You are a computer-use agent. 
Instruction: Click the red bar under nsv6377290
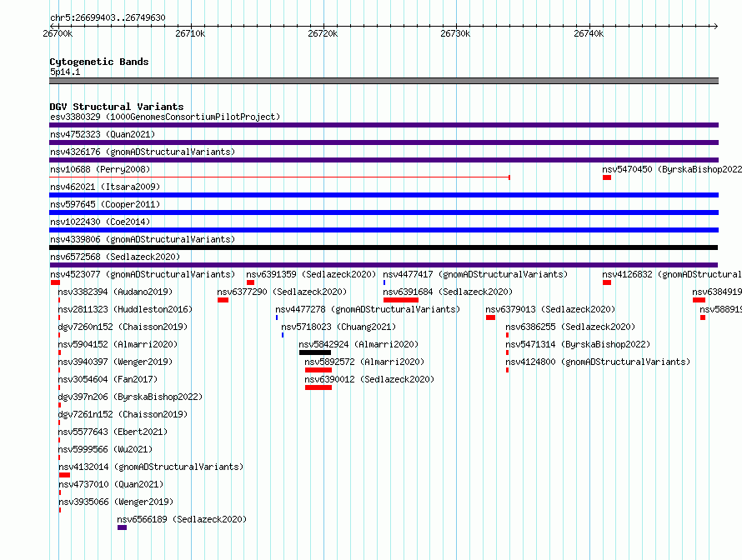[223, 300]
